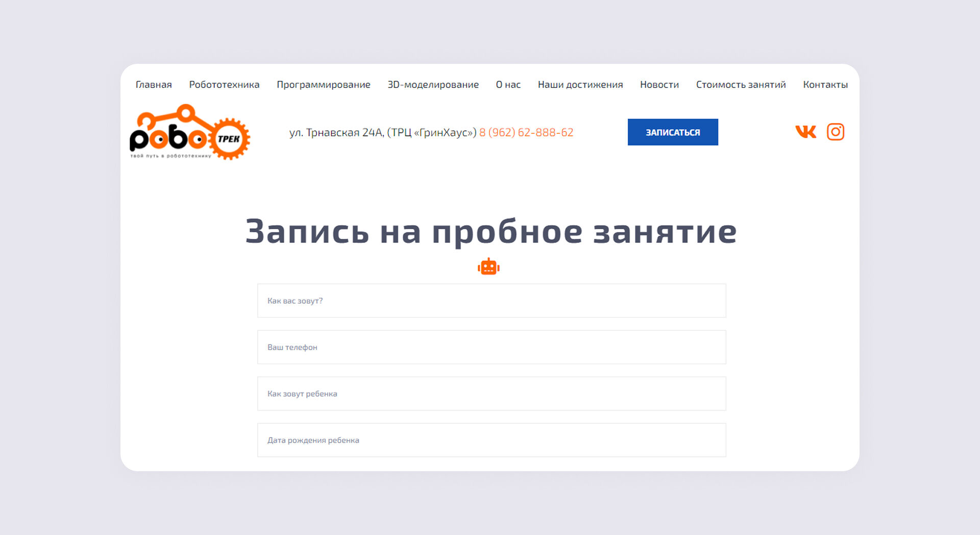Click the РобоТрек logo
This screenshot has height=535, width=980.
[x=189, y=133]
